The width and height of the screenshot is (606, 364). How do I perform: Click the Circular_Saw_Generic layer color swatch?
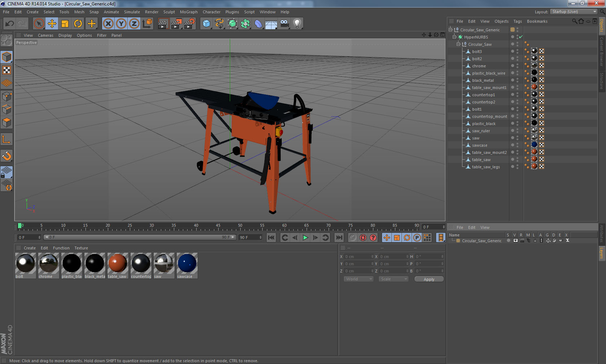click(458, 241)
